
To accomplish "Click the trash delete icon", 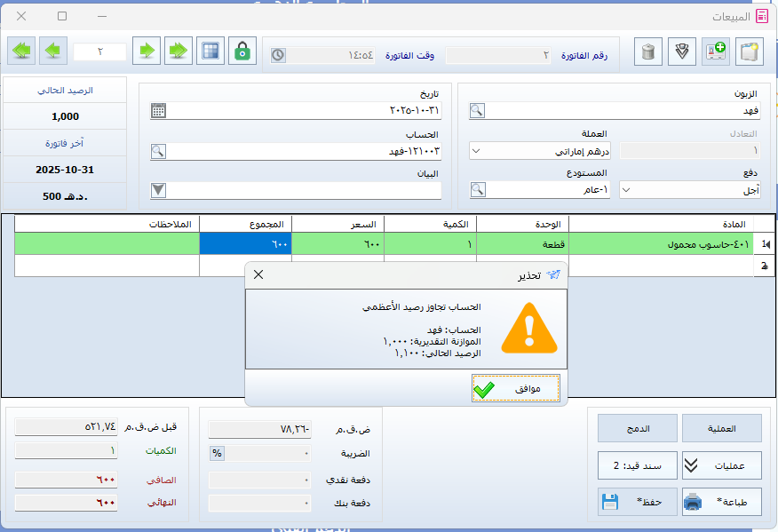I will point(648,51).
